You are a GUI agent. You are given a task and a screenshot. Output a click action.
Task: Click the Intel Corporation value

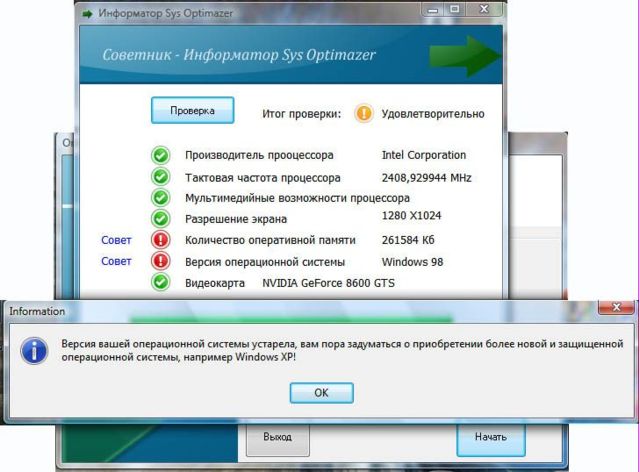(x=424, y=155)
